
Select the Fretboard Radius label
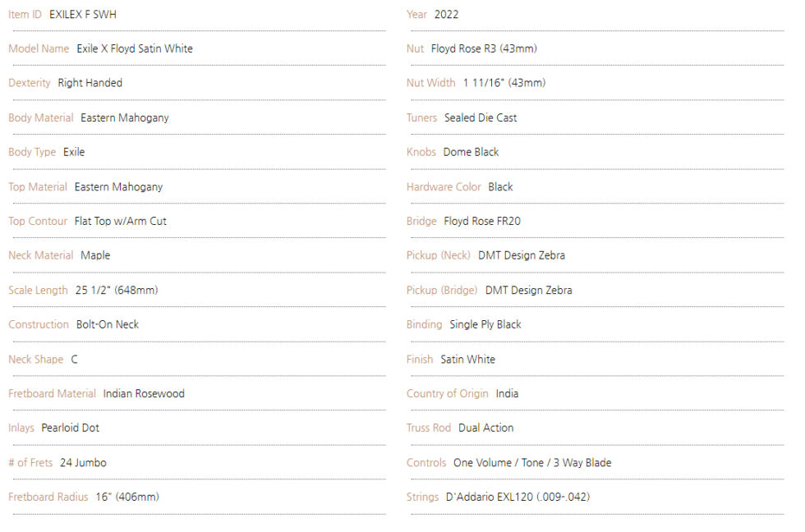pyautogui.click(x=48, y=498)
